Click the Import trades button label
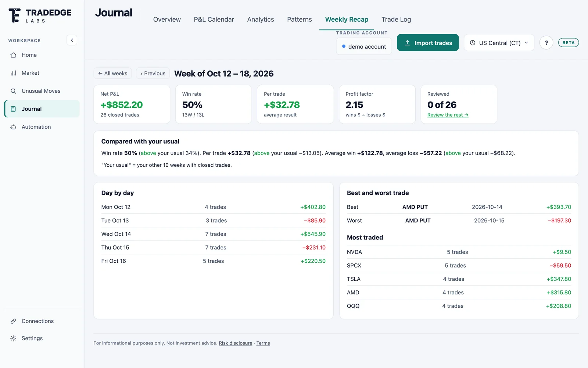Screen dimensions: 588x368 (433, 43)
